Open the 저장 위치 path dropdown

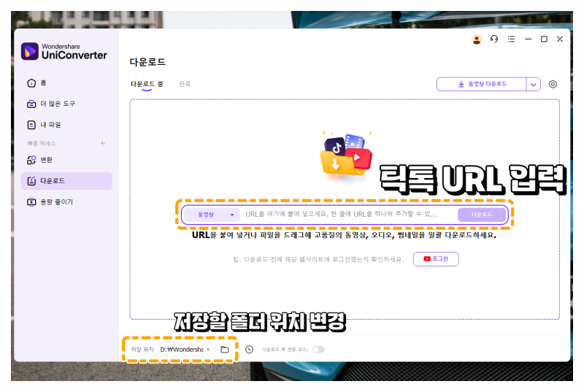click(x=185, y=350)
